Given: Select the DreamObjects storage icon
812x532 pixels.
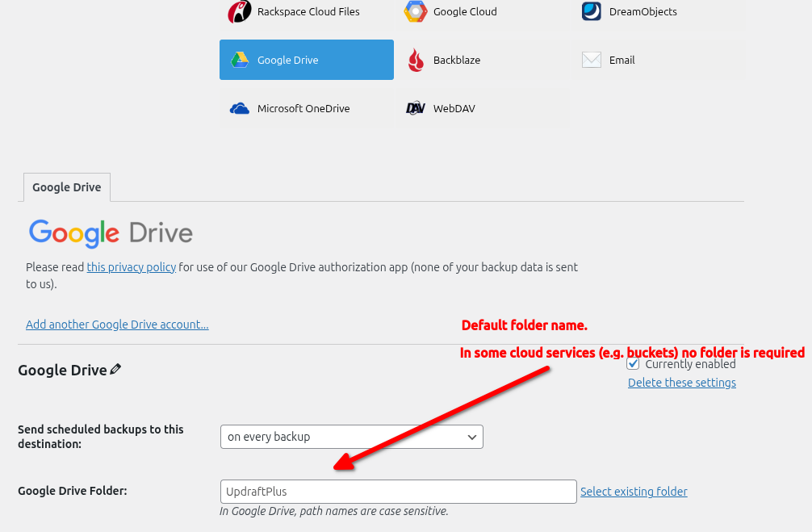Looking at the screenshot, I should point(592,11).
